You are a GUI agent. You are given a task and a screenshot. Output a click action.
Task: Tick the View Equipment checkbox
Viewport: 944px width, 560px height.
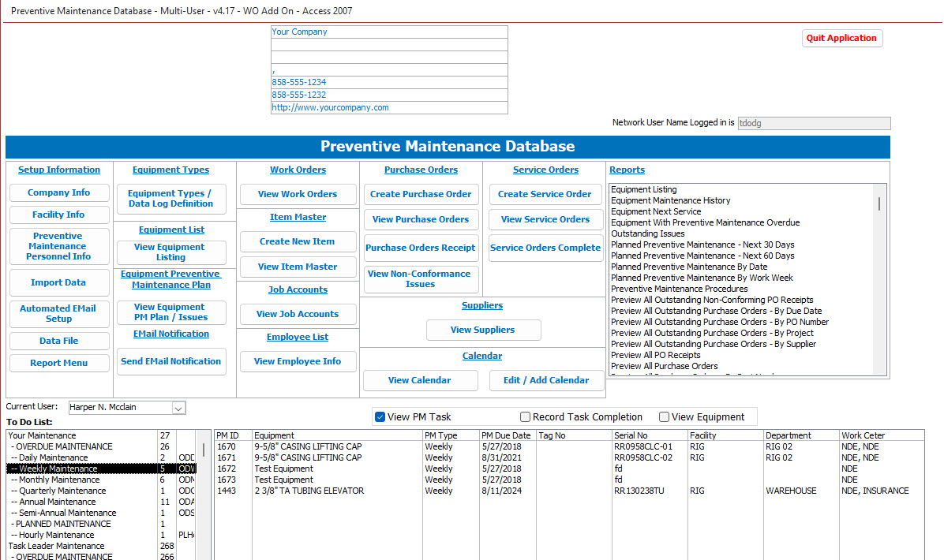(x=665, y=416)
